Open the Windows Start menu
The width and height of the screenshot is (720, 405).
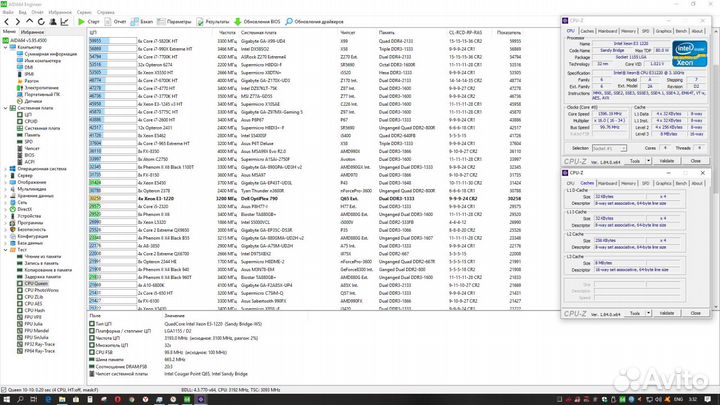click(x=6, y=399)
